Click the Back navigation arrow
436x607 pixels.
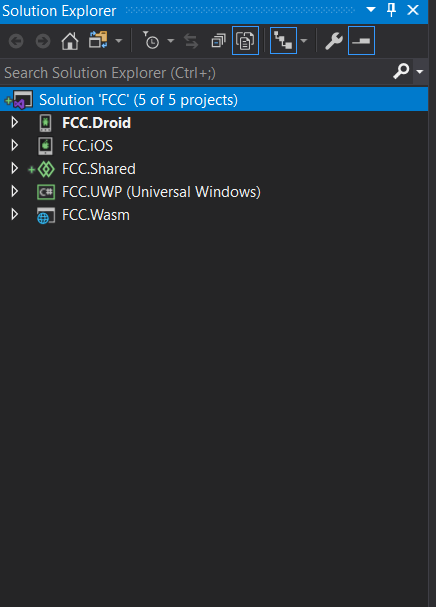coord(16,41)
